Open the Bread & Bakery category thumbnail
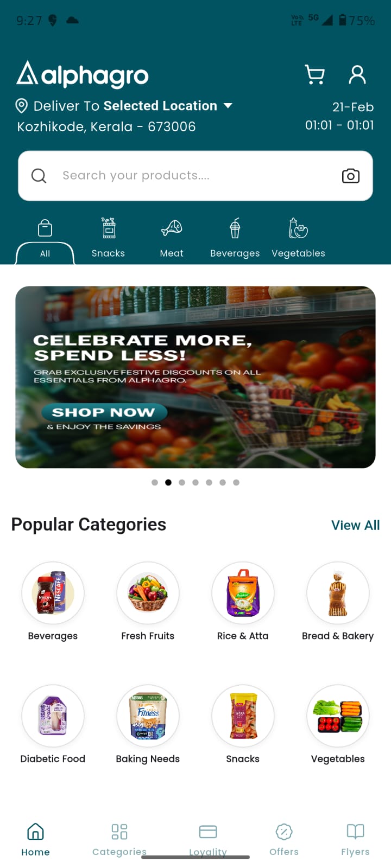391x868 pixels. (x=338, y=593)
